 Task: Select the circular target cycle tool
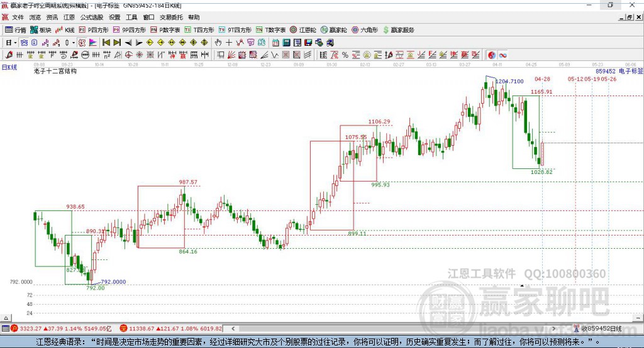128,55
